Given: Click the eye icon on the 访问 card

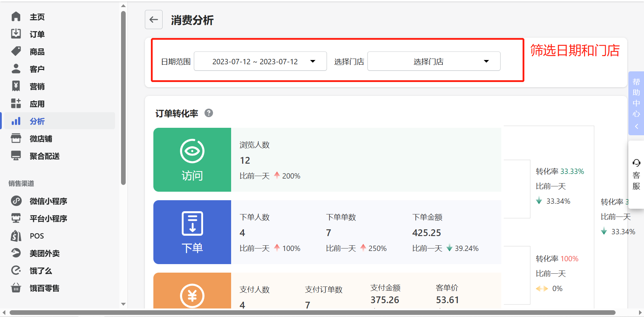Looking at the screenshot, I should (x=192, y=151).
